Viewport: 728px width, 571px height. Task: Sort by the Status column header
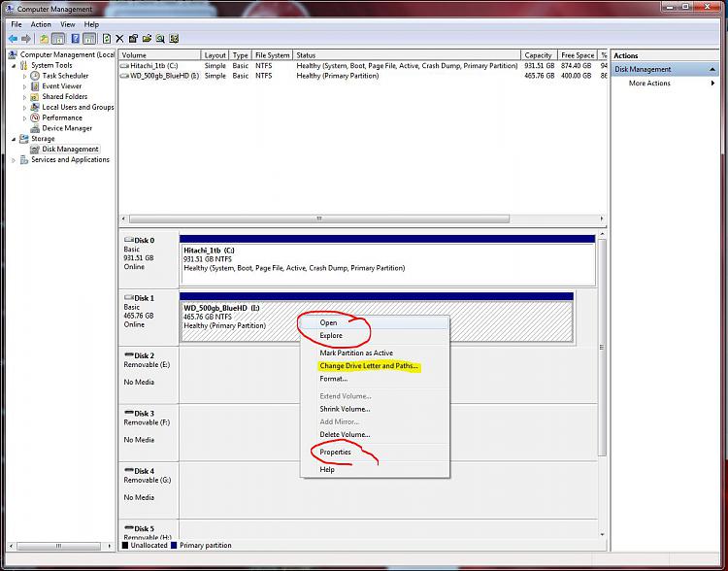point(407,54)
